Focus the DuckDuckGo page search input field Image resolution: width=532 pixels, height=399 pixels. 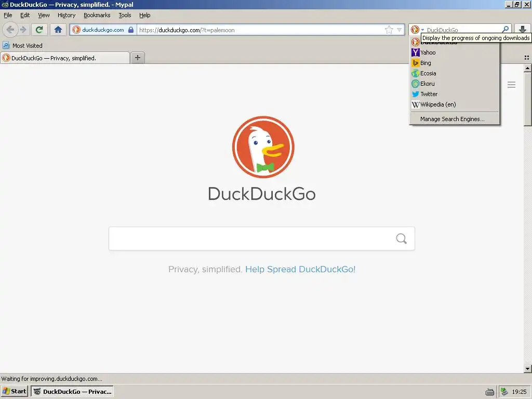tap(252, 238)
